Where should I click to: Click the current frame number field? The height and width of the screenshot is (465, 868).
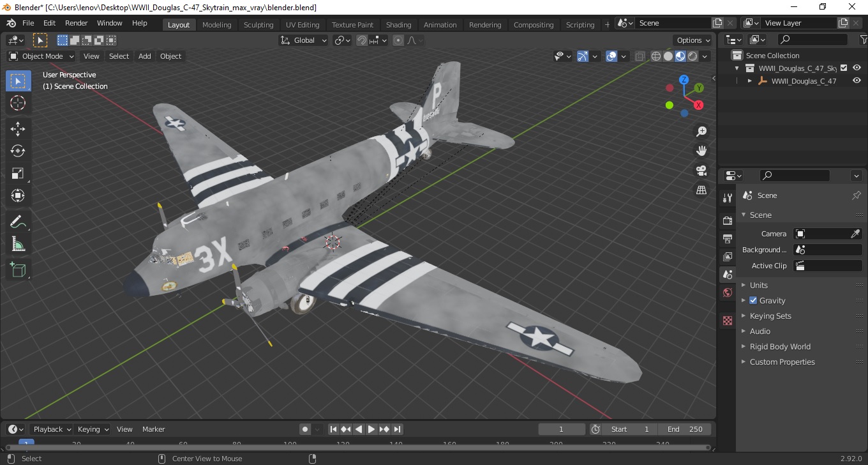(x=562, y=429)
